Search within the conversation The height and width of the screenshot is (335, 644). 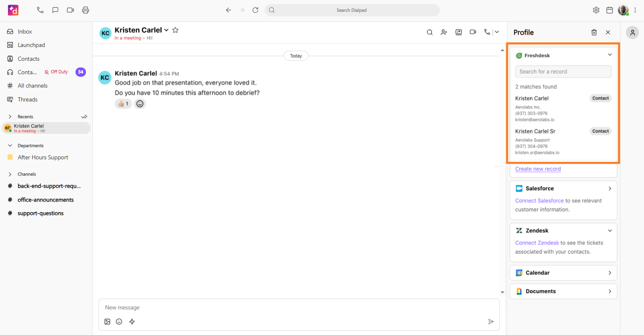(x=430, y=32)
